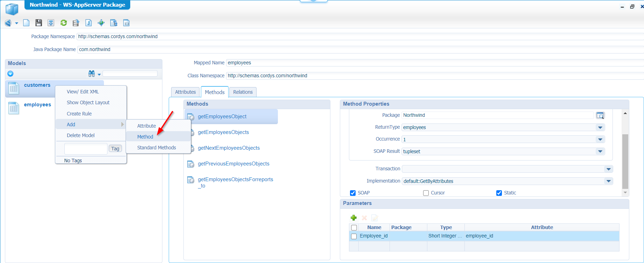The image size is (644, 263).
Task: Click the globe with arrows toolbar icon
Action: (101, 23)
